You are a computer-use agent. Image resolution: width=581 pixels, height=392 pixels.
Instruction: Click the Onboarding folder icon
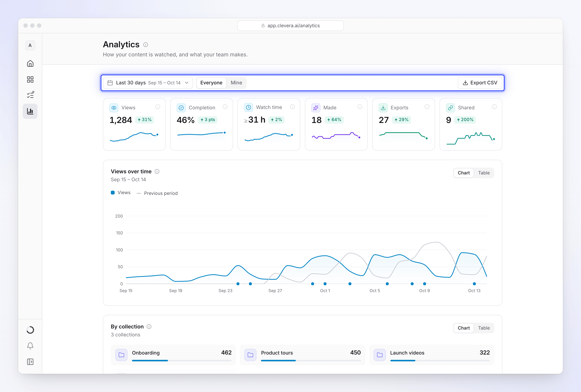(x=121, y=355)
